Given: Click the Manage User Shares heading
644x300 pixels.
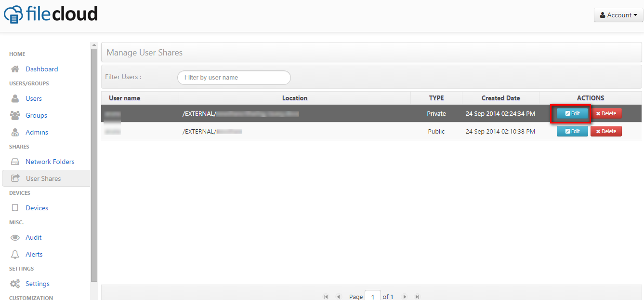Looking at the screenshot, I should [x=145, y=53].
